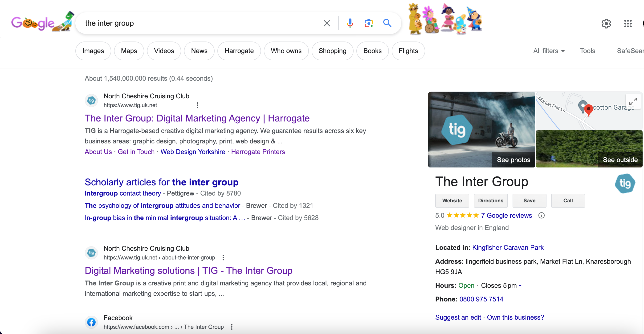Click the Halloween costume characters doodle

pyautogui.click(x=445, y=19)
